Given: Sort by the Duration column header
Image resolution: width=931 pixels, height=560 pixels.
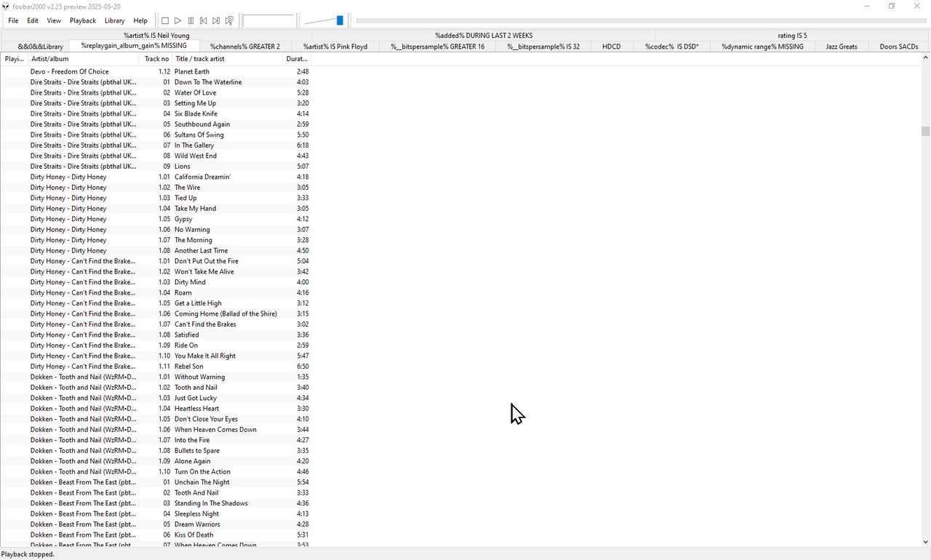Looking at the screenshot, I should [297, 59].
